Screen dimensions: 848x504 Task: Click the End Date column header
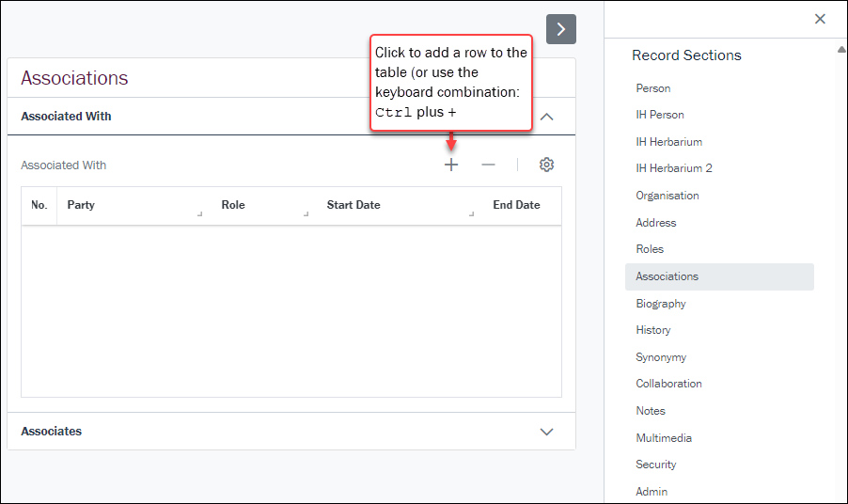516,205
